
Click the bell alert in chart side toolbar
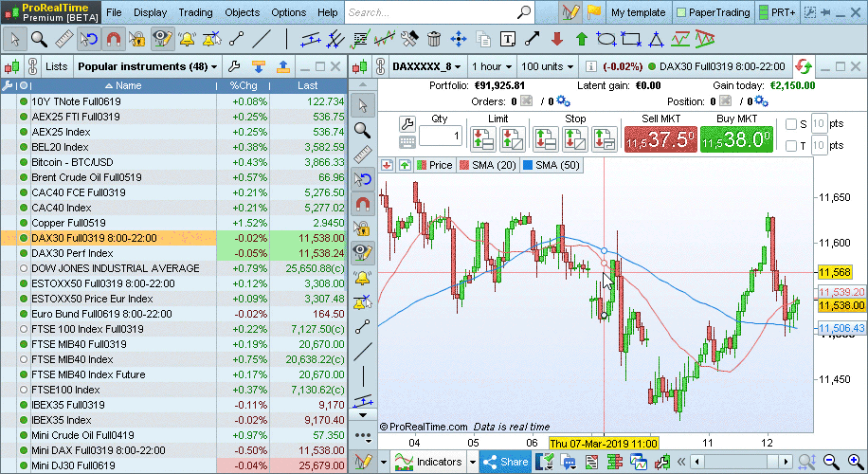pyautogui.click(x=363, y=278)
